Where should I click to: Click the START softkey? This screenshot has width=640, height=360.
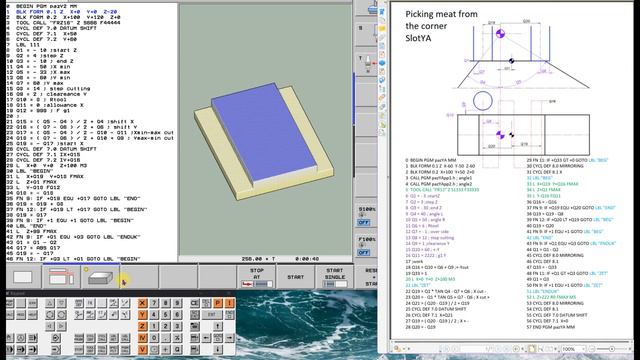(296, 277)
